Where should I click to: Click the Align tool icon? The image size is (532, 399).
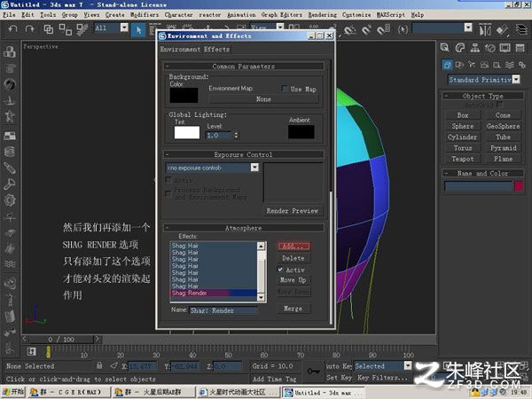pos(502,30)
